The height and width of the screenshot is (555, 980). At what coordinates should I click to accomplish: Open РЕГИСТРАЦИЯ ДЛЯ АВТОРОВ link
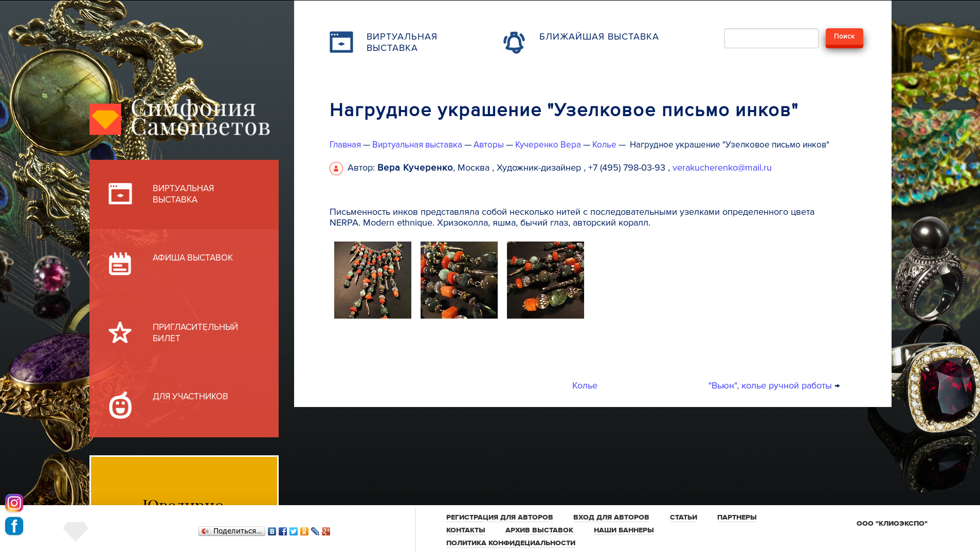click(499, 517)
